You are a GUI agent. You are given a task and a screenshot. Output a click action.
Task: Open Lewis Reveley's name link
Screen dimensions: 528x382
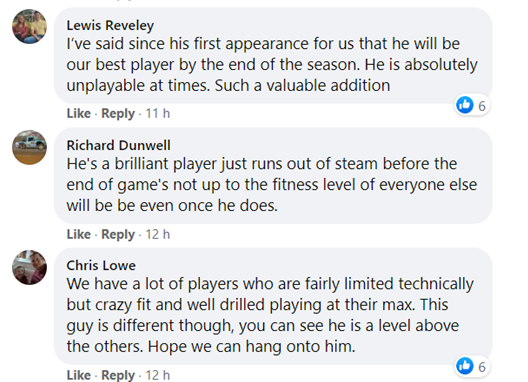110,25
